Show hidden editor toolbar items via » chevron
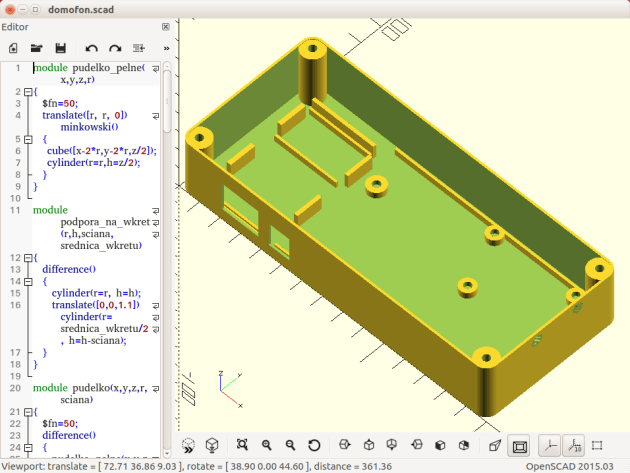 [x=166, y=49]
